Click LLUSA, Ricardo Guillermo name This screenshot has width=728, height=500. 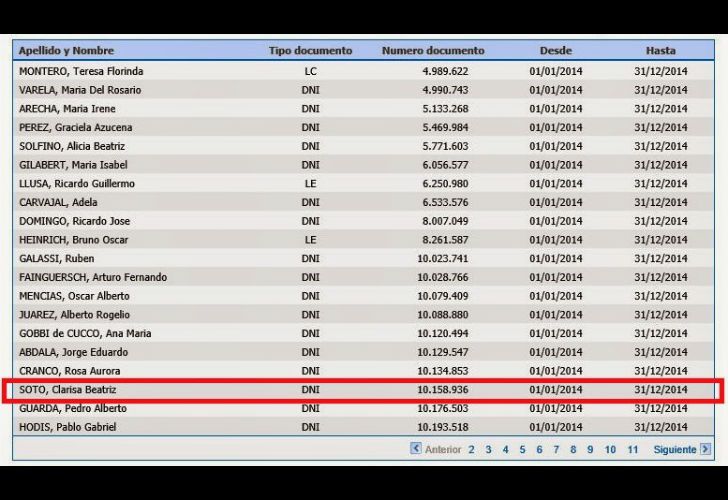tap(77, 183)
